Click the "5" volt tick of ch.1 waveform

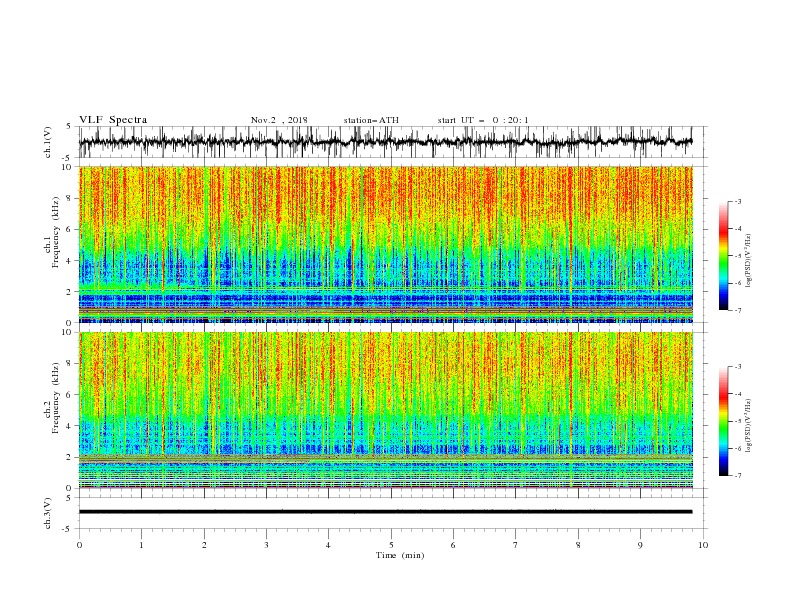69,126
